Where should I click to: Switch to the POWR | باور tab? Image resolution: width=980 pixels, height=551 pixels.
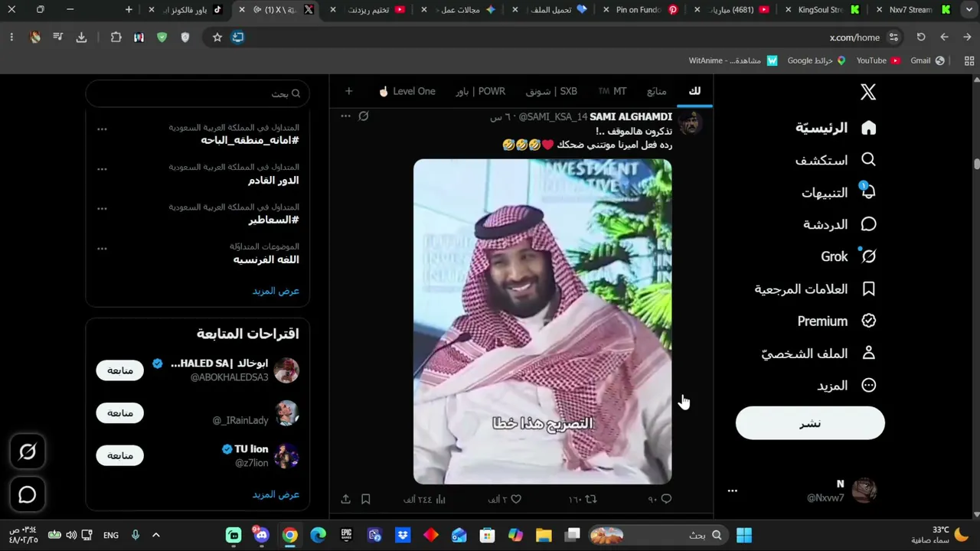480,91
